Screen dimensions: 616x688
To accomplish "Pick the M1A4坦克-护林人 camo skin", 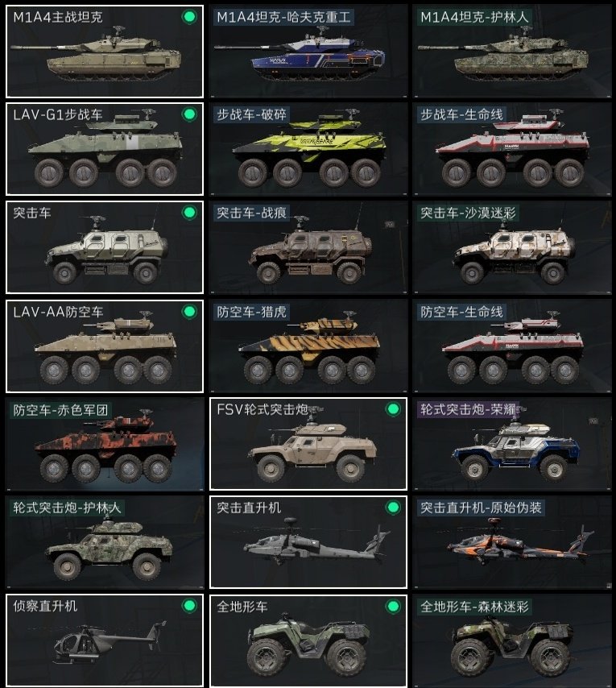I will (x=511, y=52).
